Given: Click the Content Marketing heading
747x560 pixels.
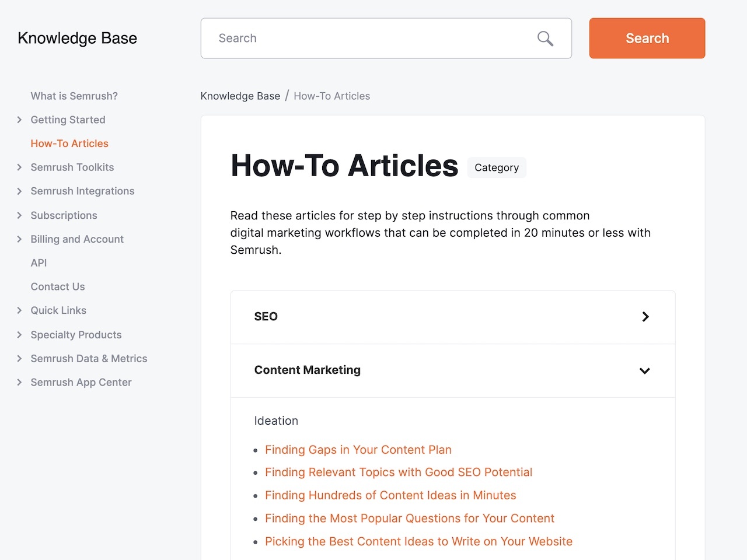Looking at the screenshot, I should tap(308, 370).
